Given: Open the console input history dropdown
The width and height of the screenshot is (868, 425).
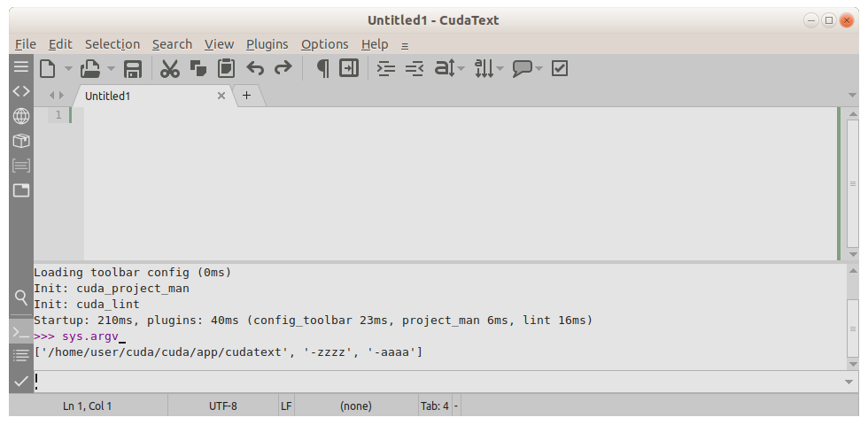Looking at the screenshot, I should (849, 382).
